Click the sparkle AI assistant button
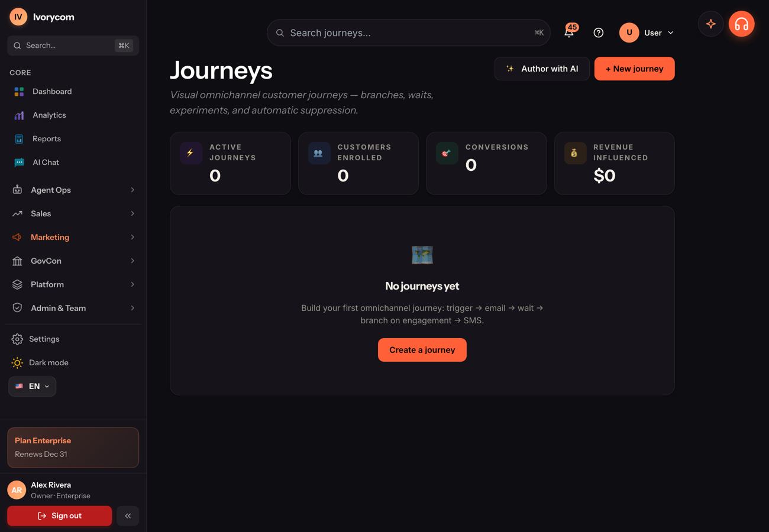 (x=711, y=24)
